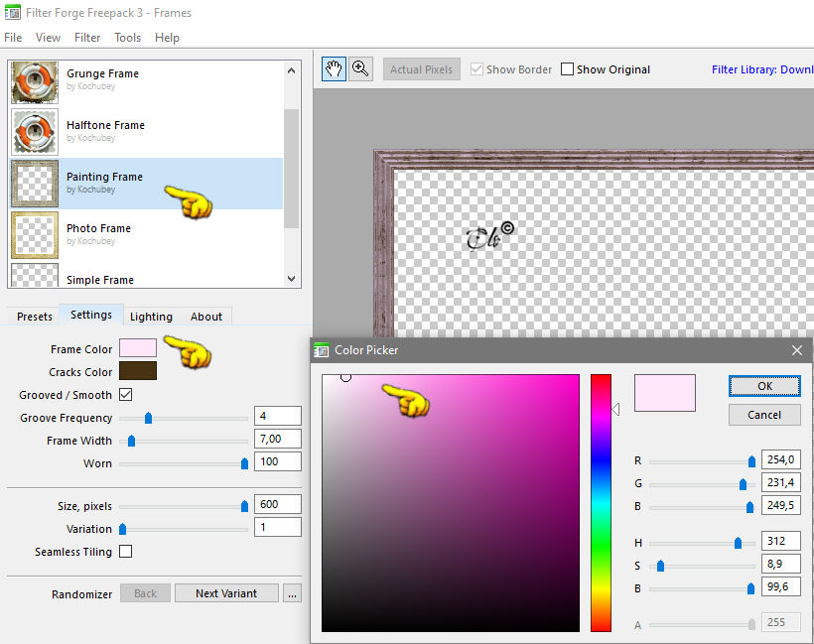Select the Grunge Frame thumbnail

(35, 82)
